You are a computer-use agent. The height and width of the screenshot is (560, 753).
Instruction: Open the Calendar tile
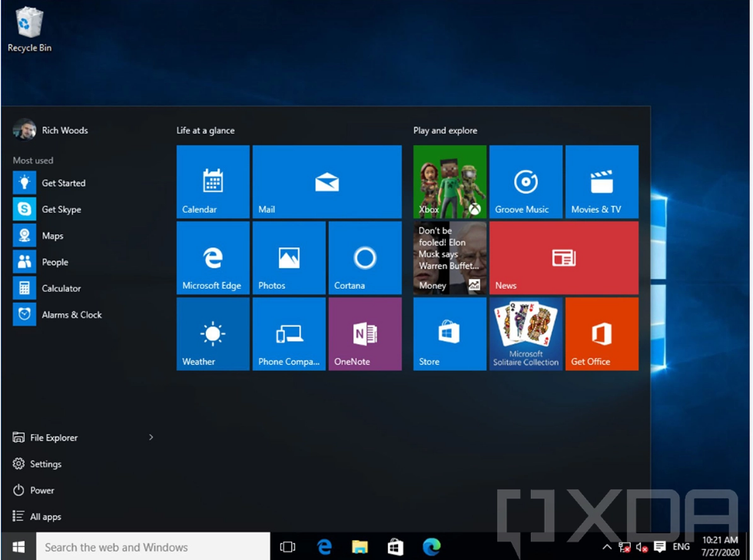pyautogui.click(x=213, y=182)
